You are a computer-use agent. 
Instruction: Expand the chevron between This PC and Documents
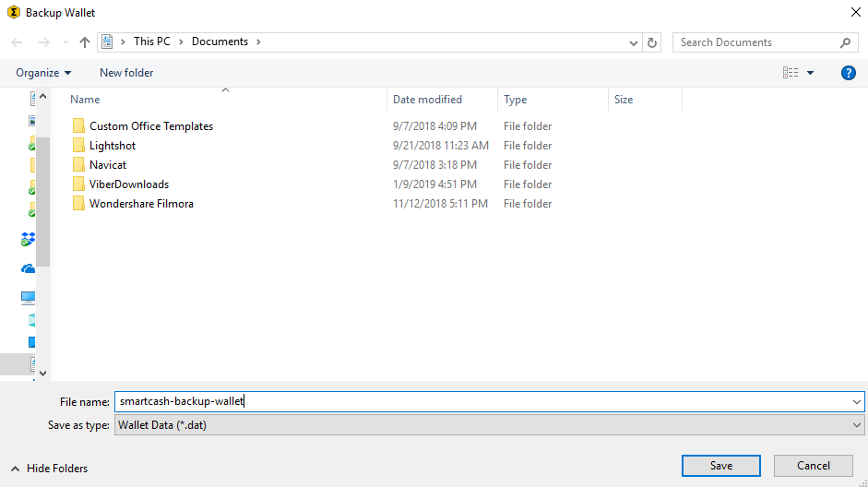(x=181, y=42)
